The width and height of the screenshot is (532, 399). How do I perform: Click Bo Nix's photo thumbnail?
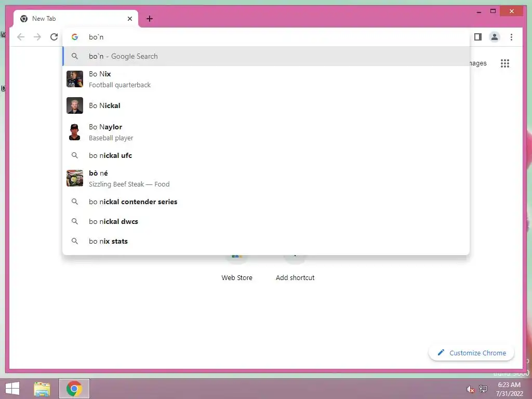tap(75, 79)
